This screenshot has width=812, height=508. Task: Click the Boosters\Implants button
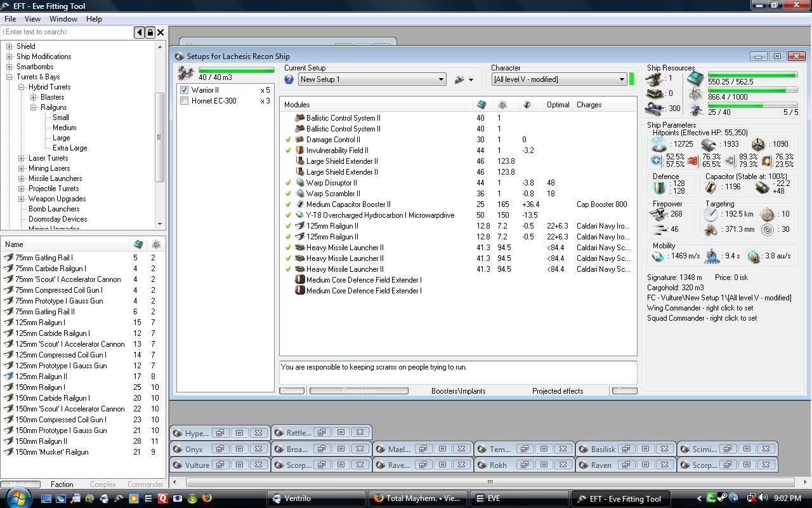[458, 391]
